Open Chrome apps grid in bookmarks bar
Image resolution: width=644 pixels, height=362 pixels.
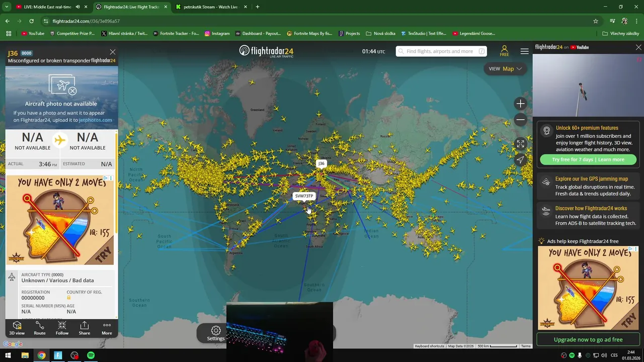8,34
